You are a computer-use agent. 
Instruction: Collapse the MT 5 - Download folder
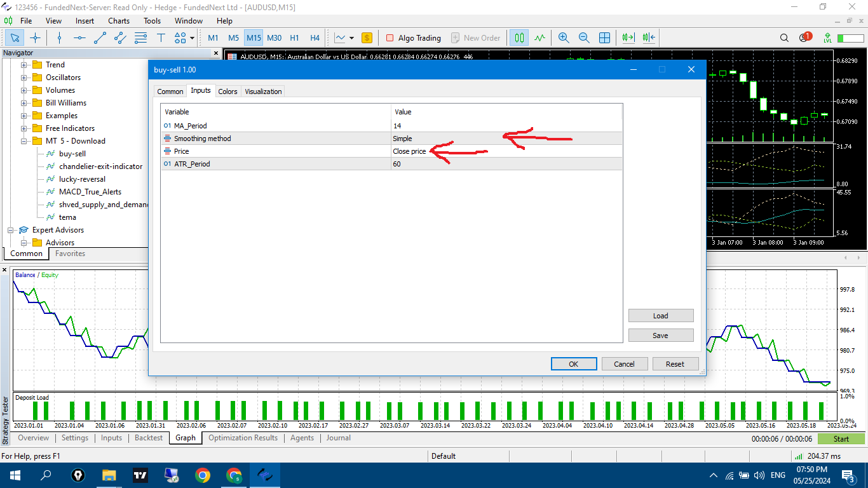[x=24, y=141]
